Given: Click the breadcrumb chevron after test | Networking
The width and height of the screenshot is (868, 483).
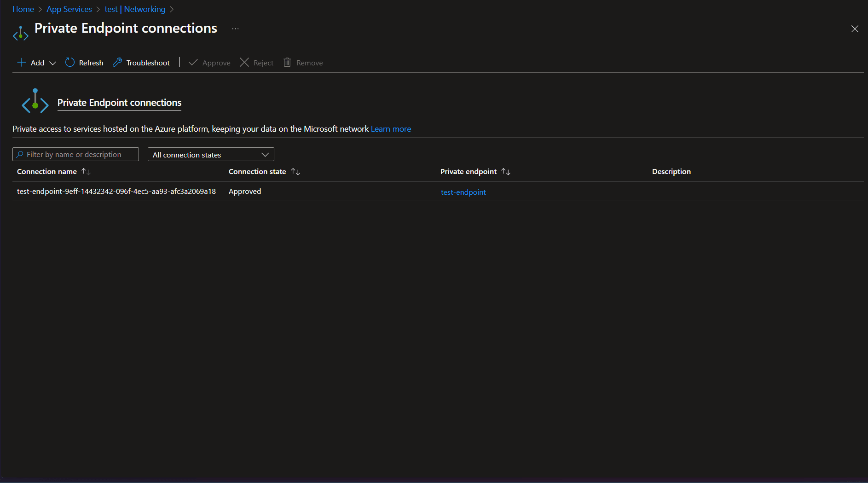Looking at the screenshot, I should click(x=172, y=9).
